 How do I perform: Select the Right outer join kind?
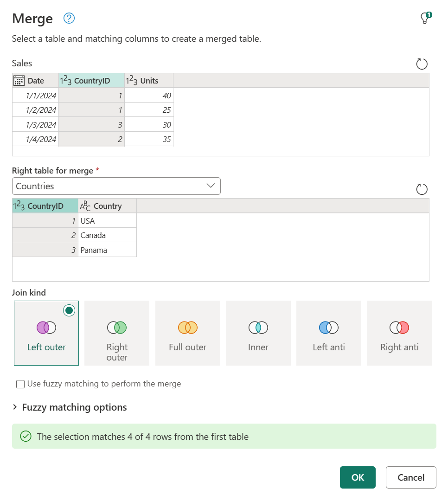click(x=116, y=333)
